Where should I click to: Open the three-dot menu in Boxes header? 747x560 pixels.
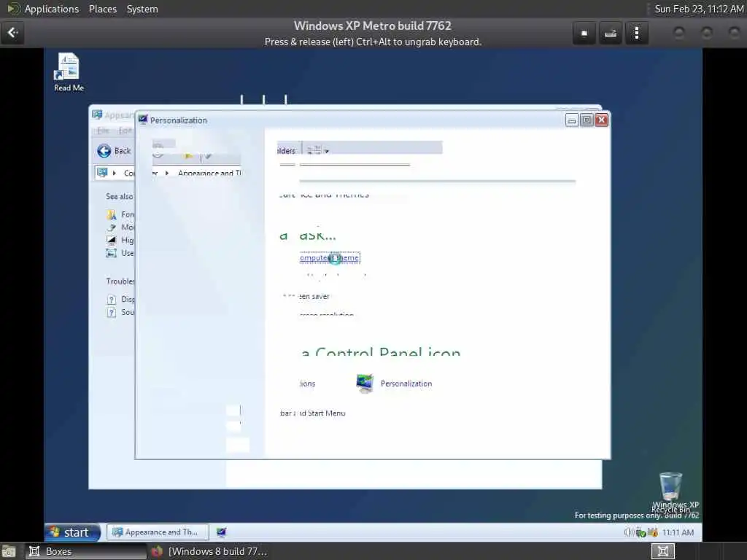coord(637,34)
